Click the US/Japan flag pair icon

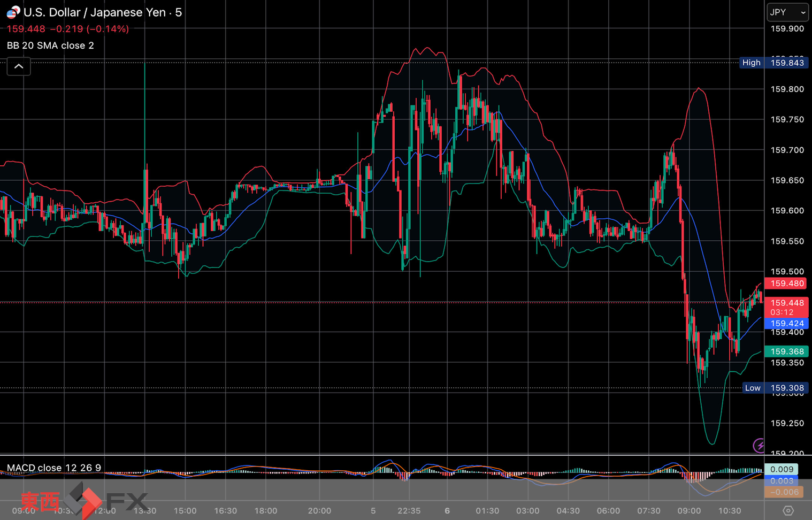pyautogui.click(x=13, y=12)
